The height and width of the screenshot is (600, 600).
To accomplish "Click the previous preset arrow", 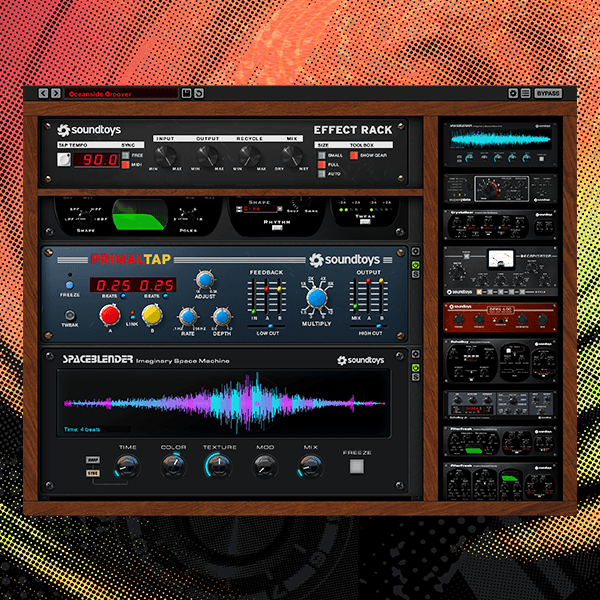I will [x=43, y=93].
